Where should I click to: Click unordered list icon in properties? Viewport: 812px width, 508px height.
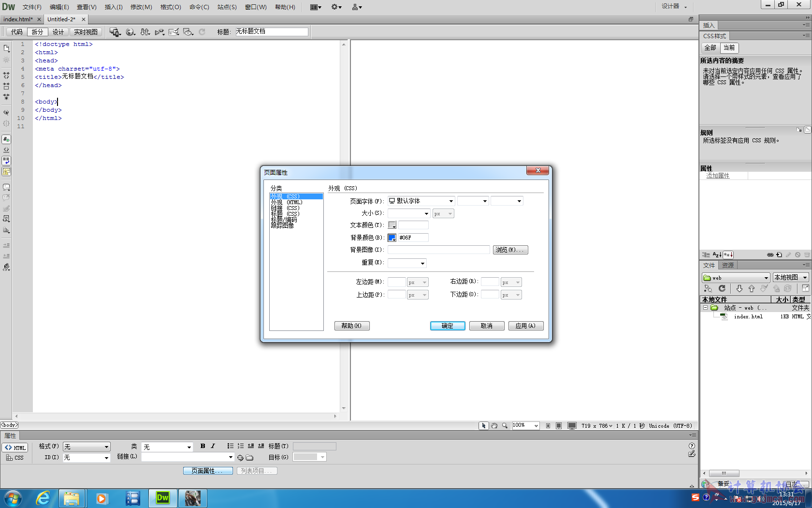pos(231,446)
